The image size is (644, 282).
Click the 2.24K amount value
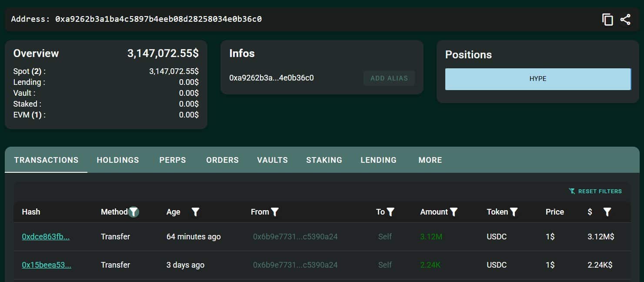tap(430, 265)
